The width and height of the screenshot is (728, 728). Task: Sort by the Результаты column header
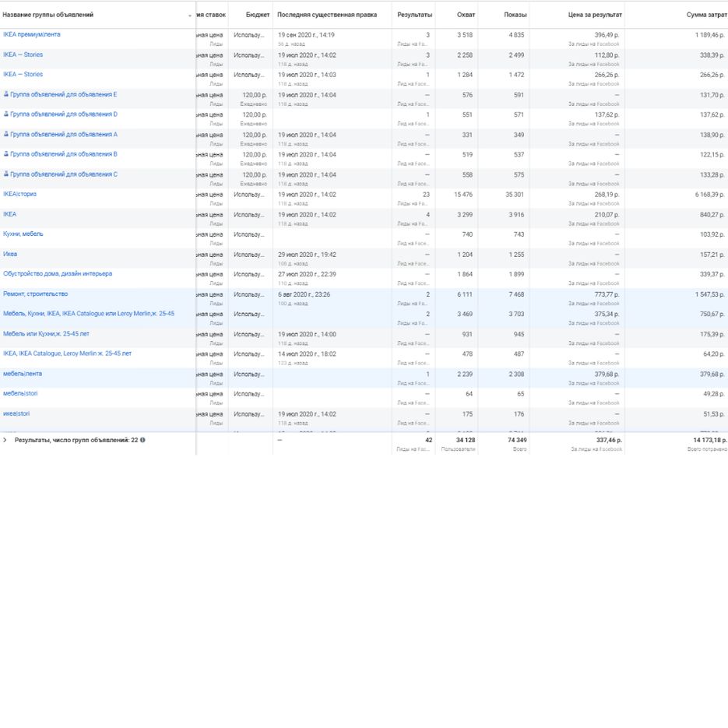pyautogui.click(x=414, y=15)
